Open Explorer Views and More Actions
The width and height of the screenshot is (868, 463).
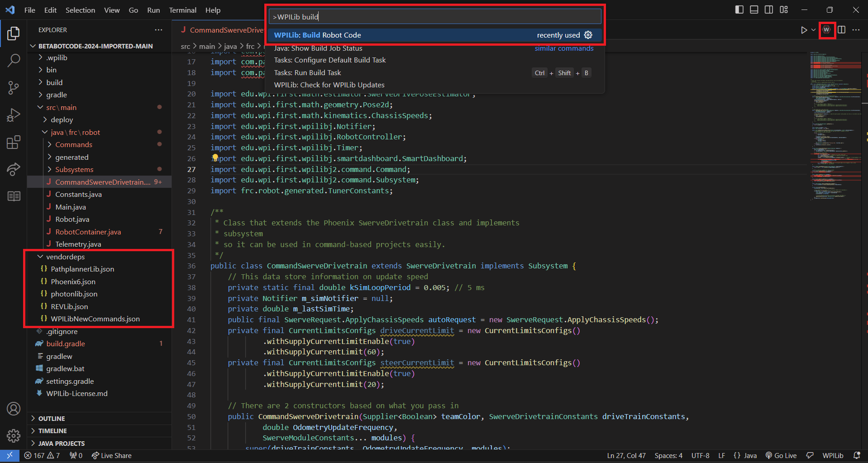pyautogui.click(x=158, y=30)
